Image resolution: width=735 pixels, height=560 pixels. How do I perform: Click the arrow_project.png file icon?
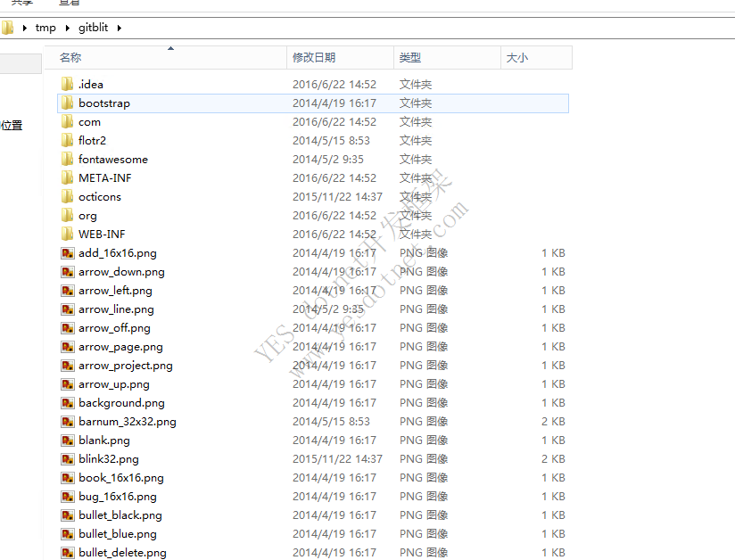(x=68, y=366)
